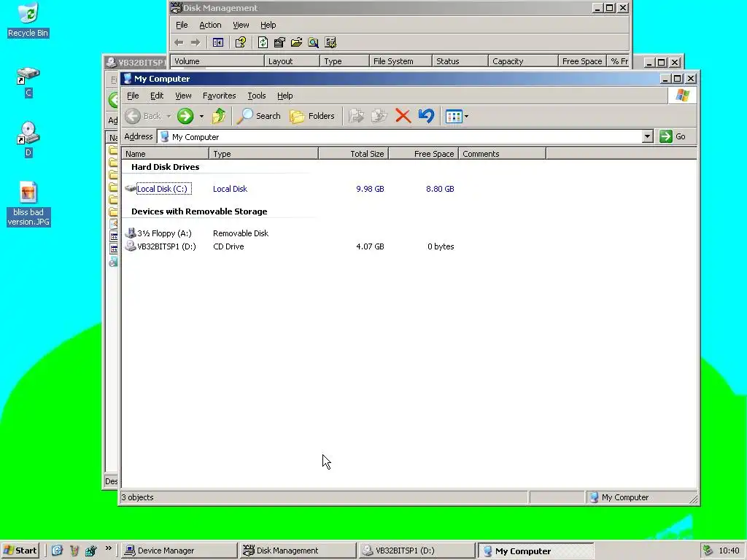Open File menu in Disk Management
Image resolution: width=747 pixels, height=560 pixels.
point(182,25)
